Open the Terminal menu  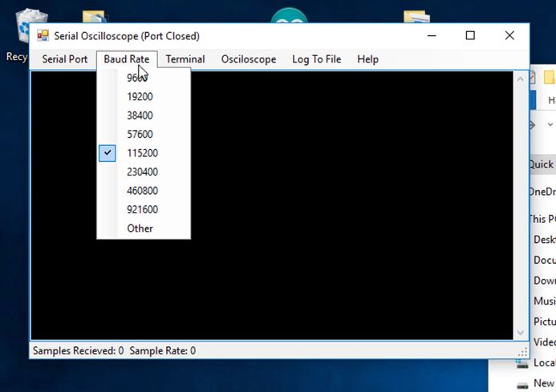point(185,59)
